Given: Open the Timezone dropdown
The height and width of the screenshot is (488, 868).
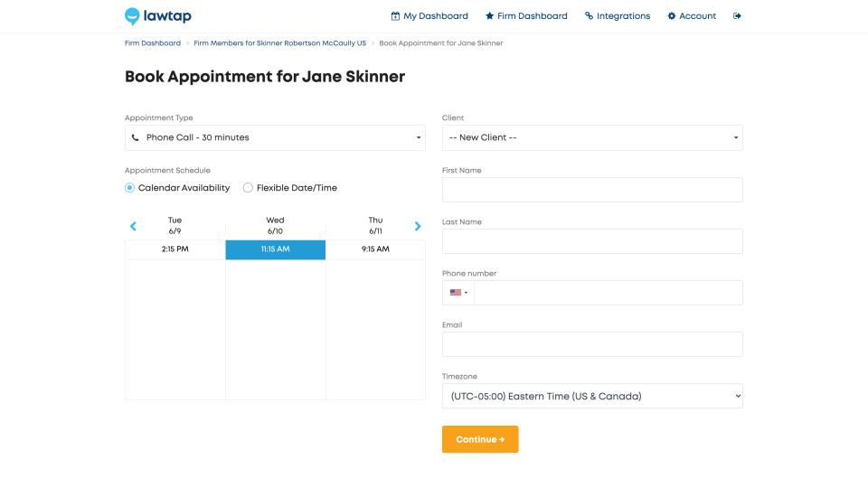Looking at the screenshot, I should coord(592,396).
